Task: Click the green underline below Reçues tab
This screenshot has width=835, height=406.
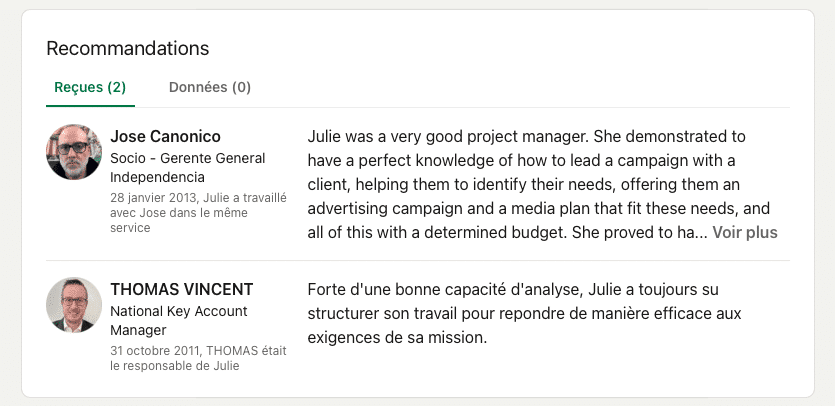Action: [90, 104]
